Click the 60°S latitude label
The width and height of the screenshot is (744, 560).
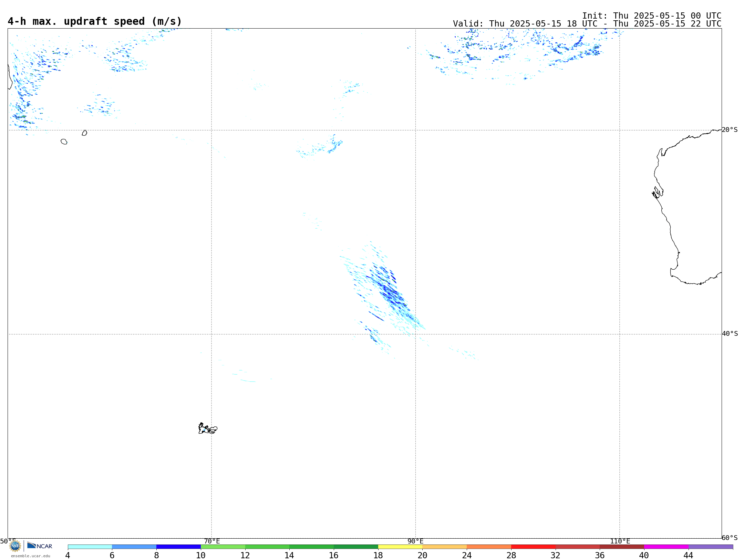click(730, 538)
